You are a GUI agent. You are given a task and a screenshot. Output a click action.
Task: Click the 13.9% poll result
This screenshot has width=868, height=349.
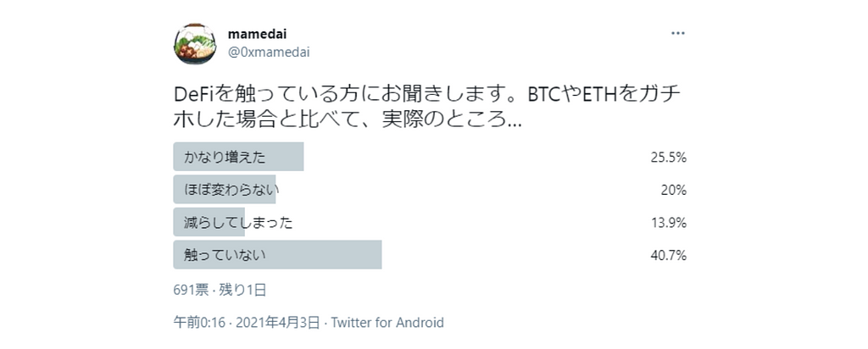point(669,223)
